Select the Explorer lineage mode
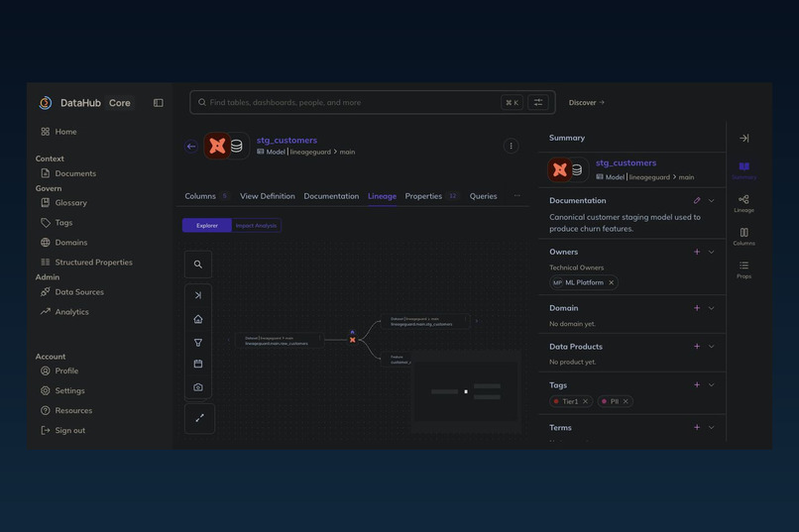799x532 pixels. (207, 225)
